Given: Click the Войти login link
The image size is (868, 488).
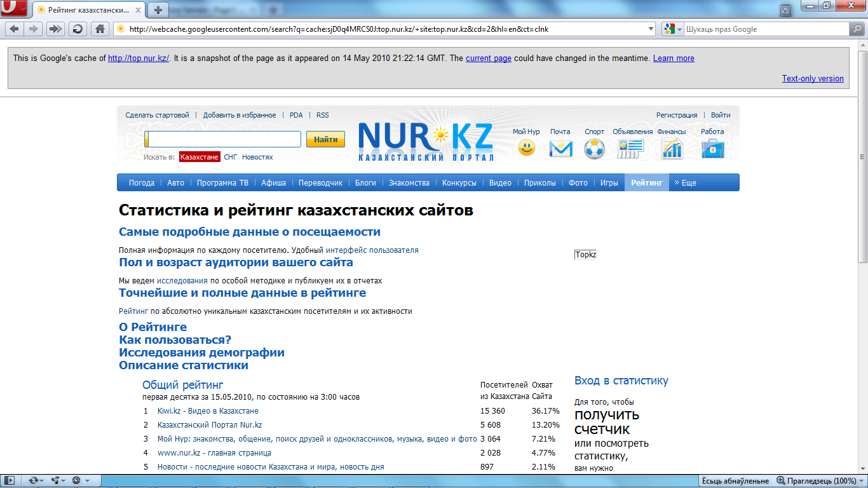Looking at the screenshot, I should click(x=721, y=116).
